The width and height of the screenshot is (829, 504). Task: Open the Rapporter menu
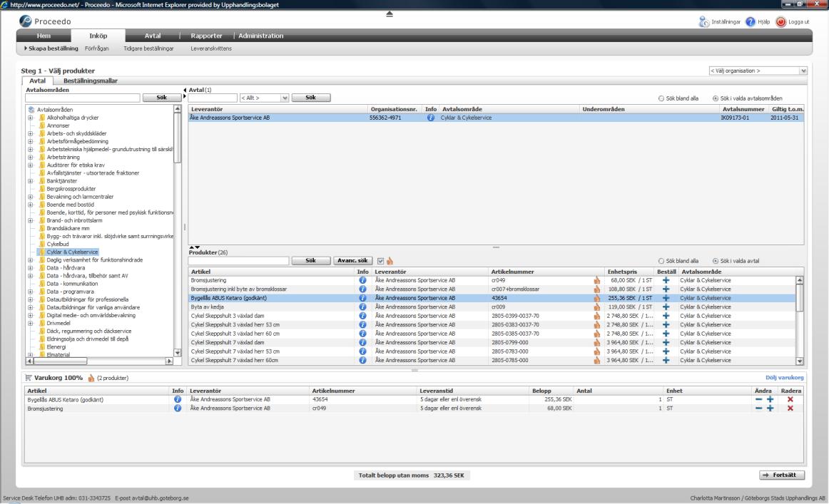[206, 36]
